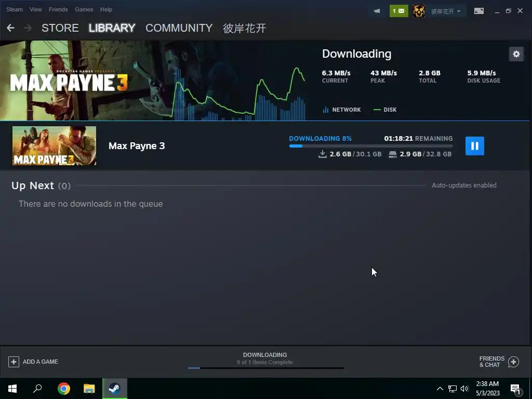532x399 pixels.
Task: Show hidden system tray icons
Action: 440,389
